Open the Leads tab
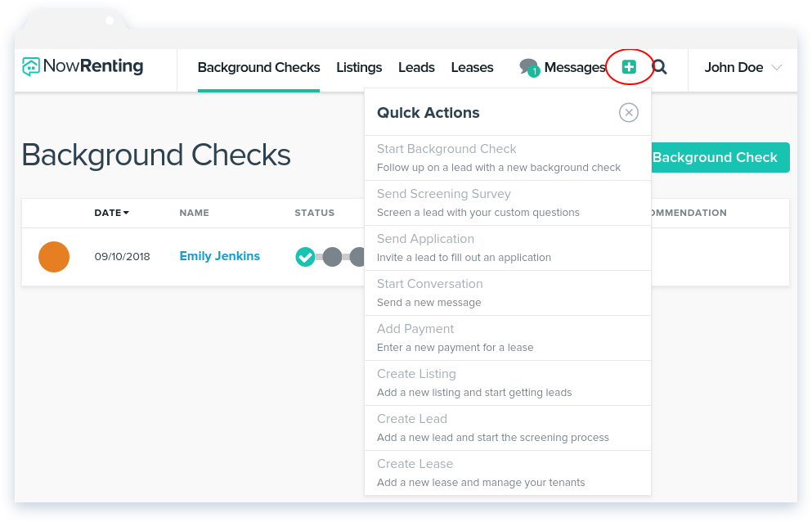The image size is (812, 522). point(416,67)
